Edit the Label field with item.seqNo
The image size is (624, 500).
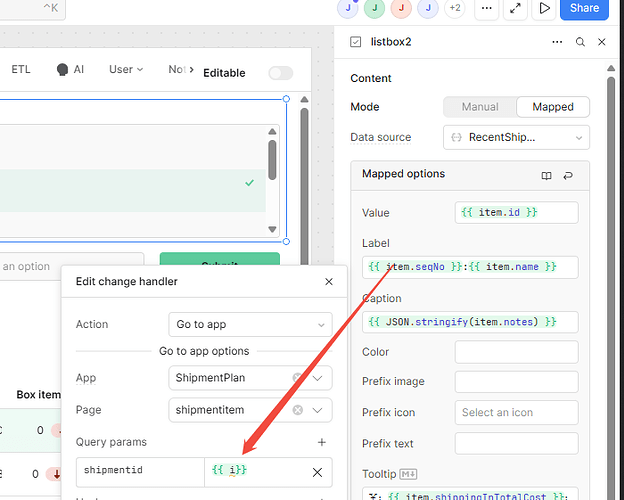point(470,267)
